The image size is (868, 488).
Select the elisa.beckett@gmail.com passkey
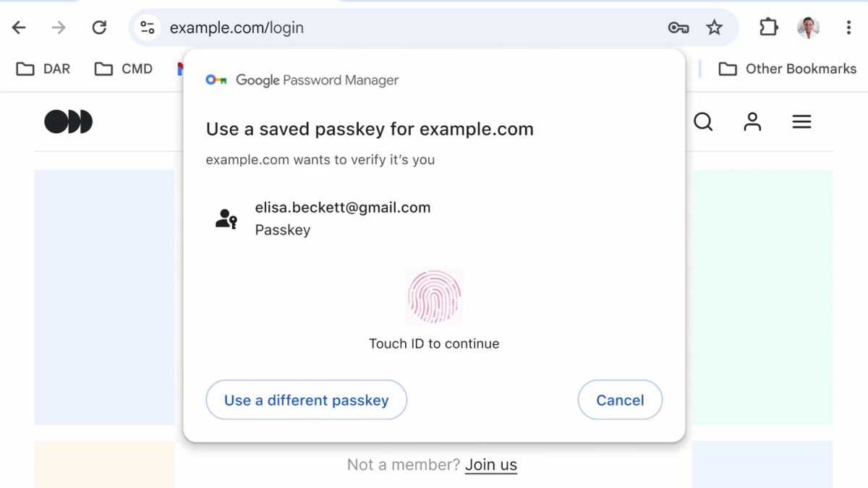(x=342, y=218)
